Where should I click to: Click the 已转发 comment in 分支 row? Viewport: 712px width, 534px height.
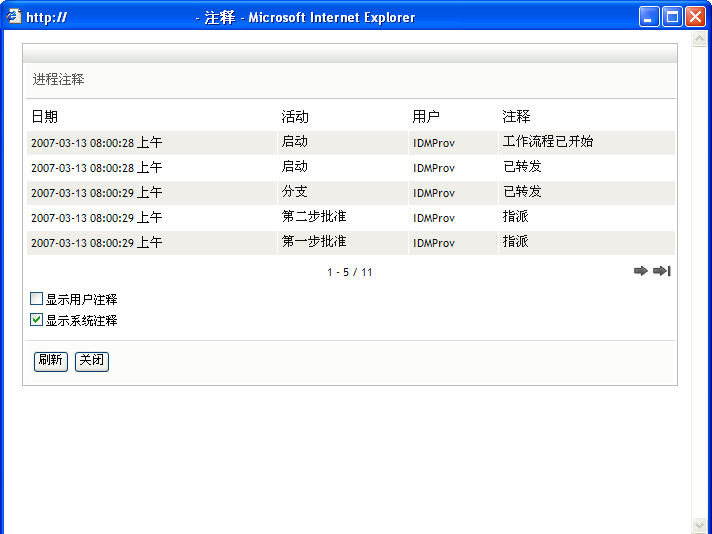point(522,192)
